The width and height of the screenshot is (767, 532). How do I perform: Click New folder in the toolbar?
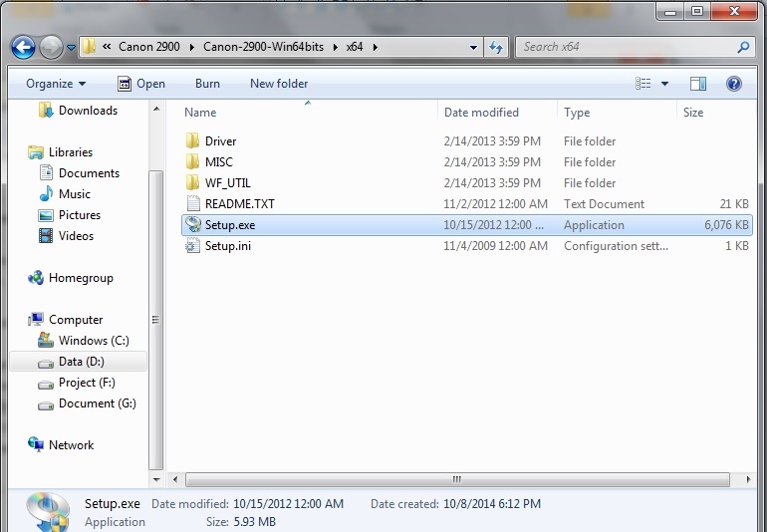tap(279, 84)
